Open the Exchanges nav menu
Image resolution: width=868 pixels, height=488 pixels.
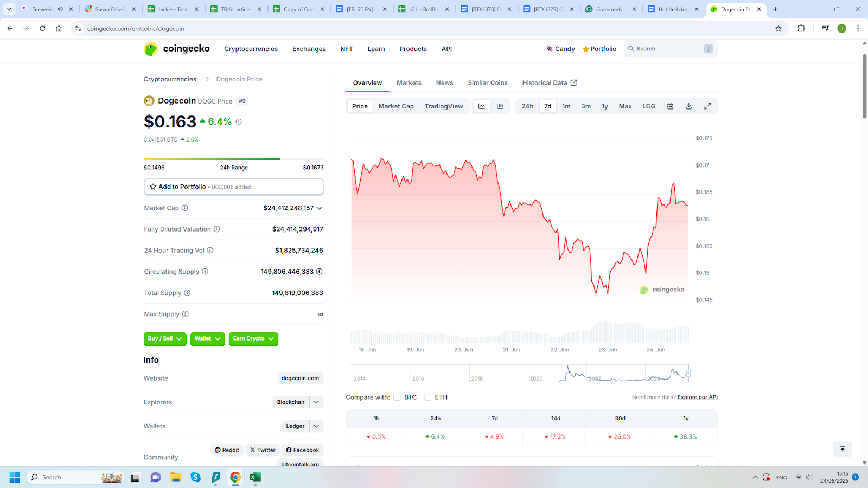309,49
